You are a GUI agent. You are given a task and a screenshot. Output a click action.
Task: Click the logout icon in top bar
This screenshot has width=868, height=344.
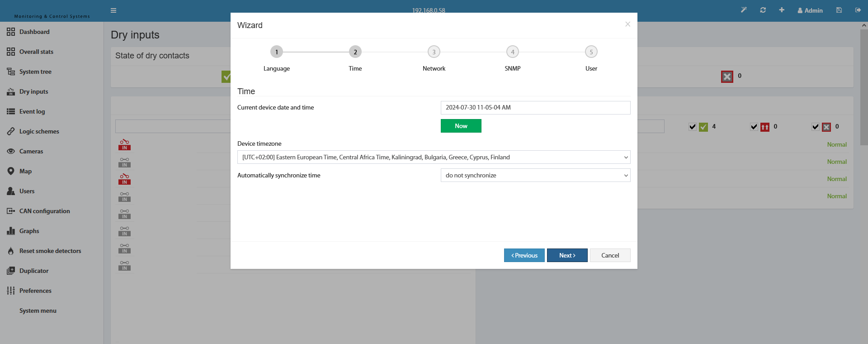pyautogui.click(x=858, y=10)
